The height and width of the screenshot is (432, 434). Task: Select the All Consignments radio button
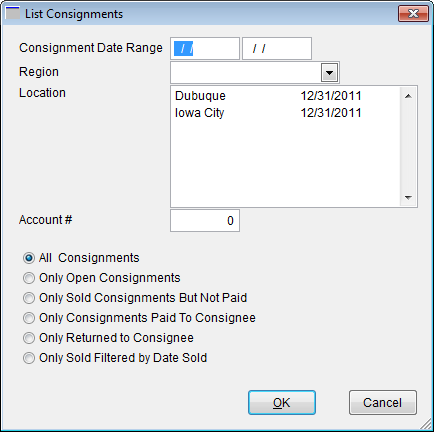click(x=29, y=258)
